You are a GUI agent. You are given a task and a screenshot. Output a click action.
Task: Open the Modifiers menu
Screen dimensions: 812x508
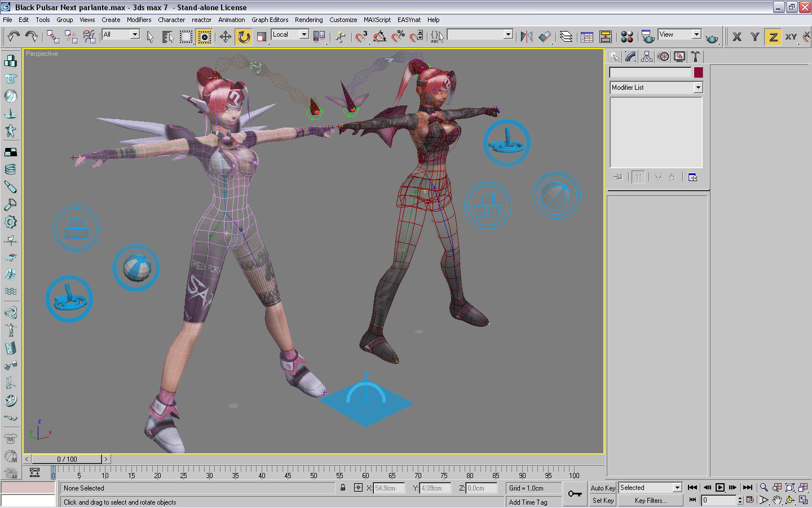coord(139,20)
